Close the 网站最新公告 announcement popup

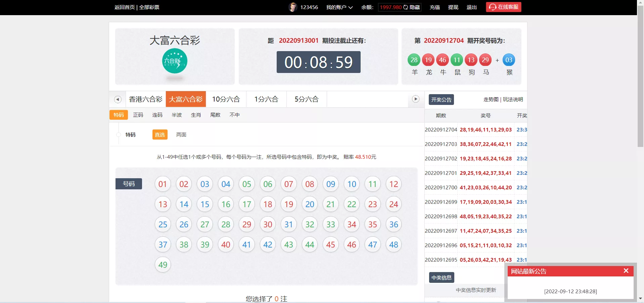click(626, 271)
